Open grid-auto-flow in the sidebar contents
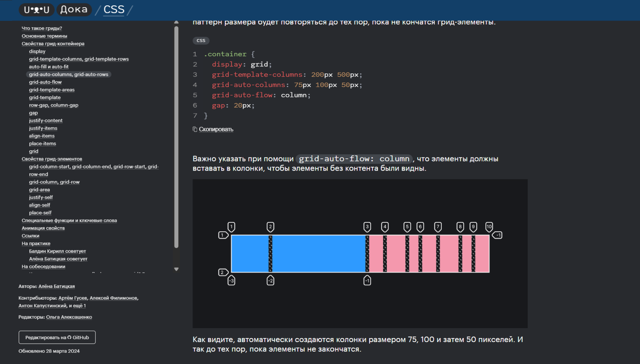 45,82
